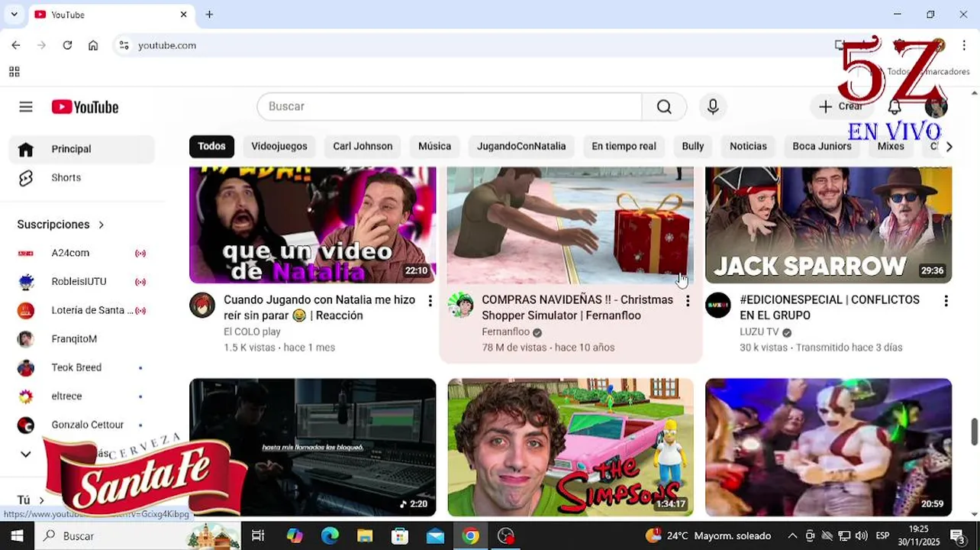The width and height of the screenshot is (980, 550).
Task: Close the YouTube tab
Action: pos(183,15)
